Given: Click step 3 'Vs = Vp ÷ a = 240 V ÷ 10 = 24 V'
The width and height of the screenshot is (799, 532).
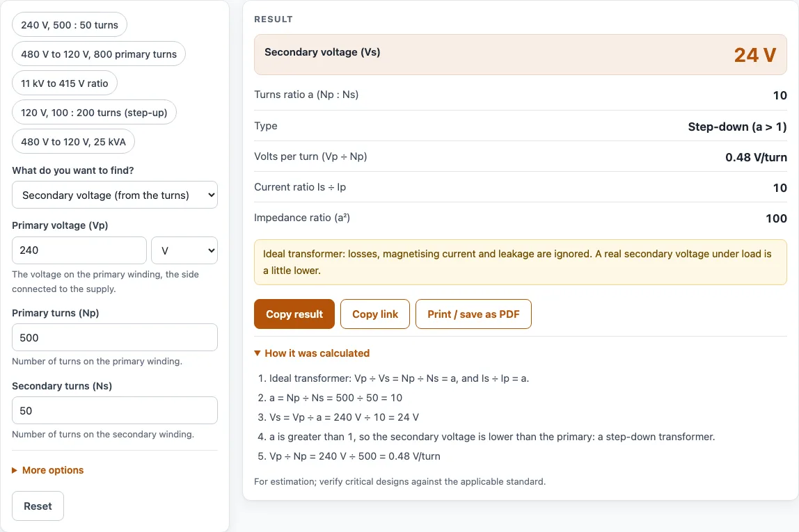Looking at the screenshot, I should click(x=344, y=417).
